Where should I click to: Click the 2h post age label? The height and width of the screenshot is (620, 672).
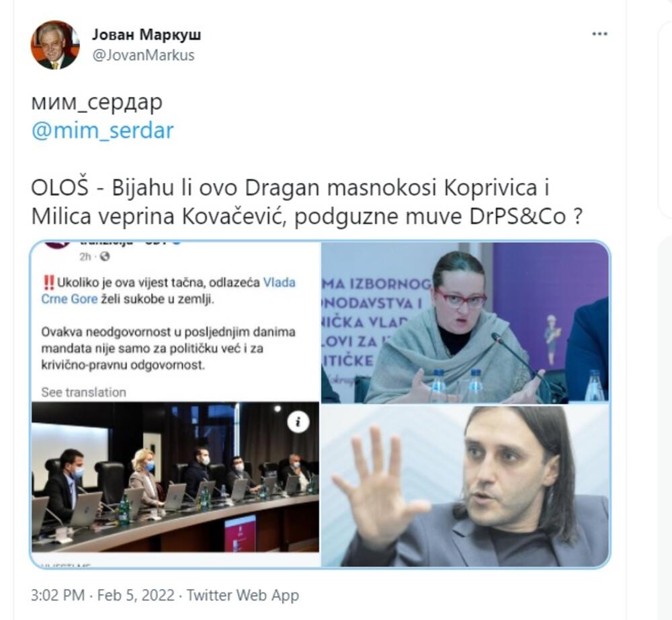[x=85, y=256]
